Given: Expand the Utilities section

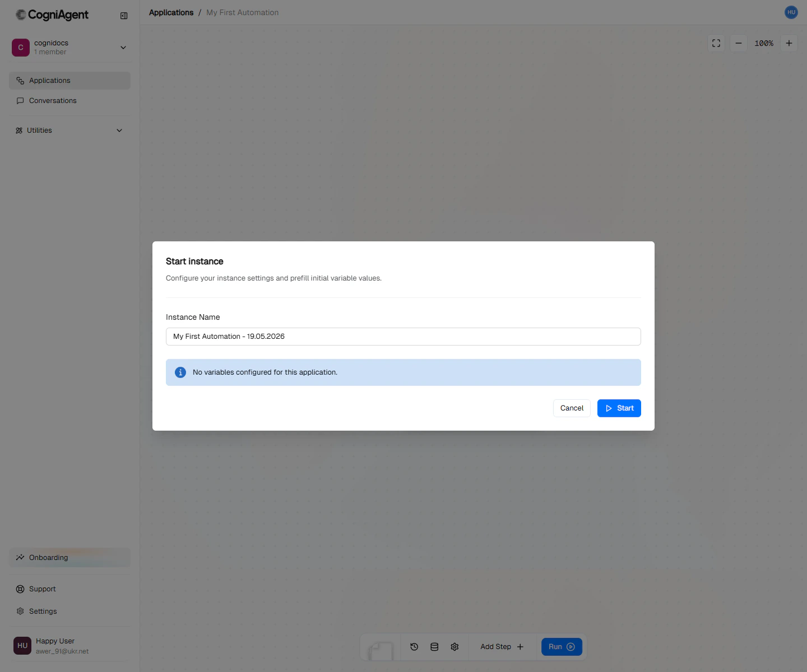Looking at the screenshot, I should point(69,130).
